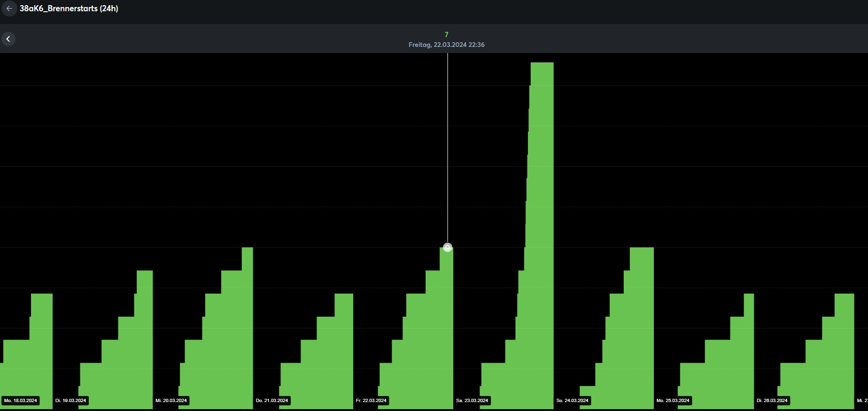Viewport: 868px width, 411px height.
Task: Click the back arrow beside 38aK6_Brennerstarts title
Action: click(9, 8)
